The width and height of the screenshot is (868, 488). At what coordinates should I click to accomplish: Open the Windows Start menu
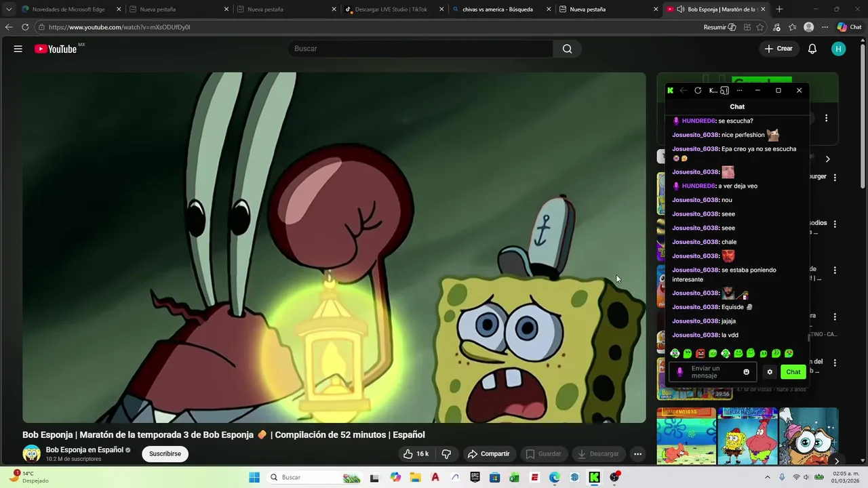[x=254, y=477]
